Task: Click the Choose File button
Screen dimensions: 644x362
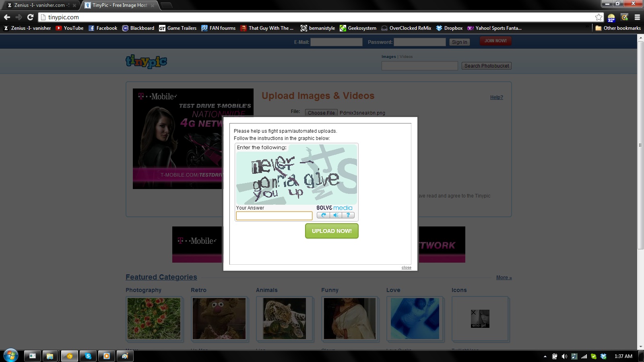Action: pos(321,113)
